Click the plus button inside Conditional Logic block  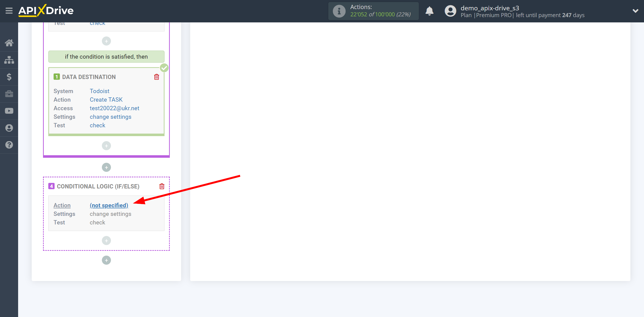click(106, 241)
